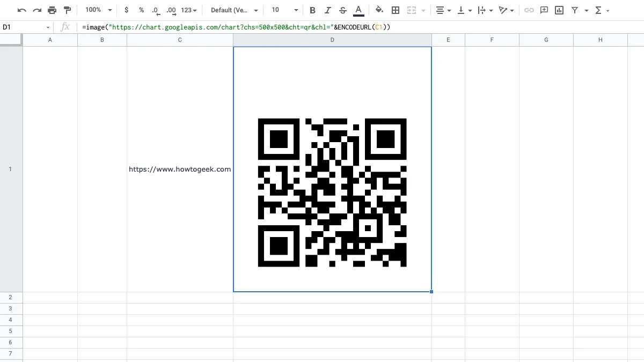Format cell as percent
This screenshot has width=644, height=362.
[142, 10]
